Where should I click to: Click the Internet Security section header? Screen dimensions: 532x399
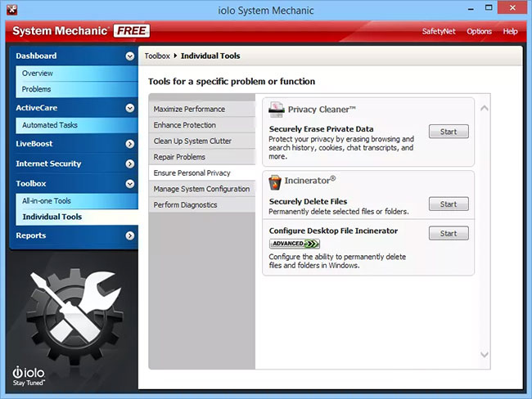pos(74,164)
